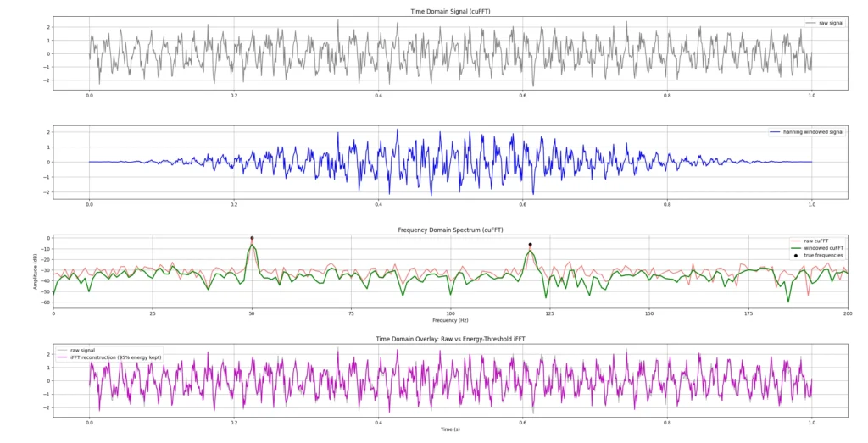Click the 'Amplitude (dB)' y-axis label
The image size is (868, 443).
[x=36, y=271]
